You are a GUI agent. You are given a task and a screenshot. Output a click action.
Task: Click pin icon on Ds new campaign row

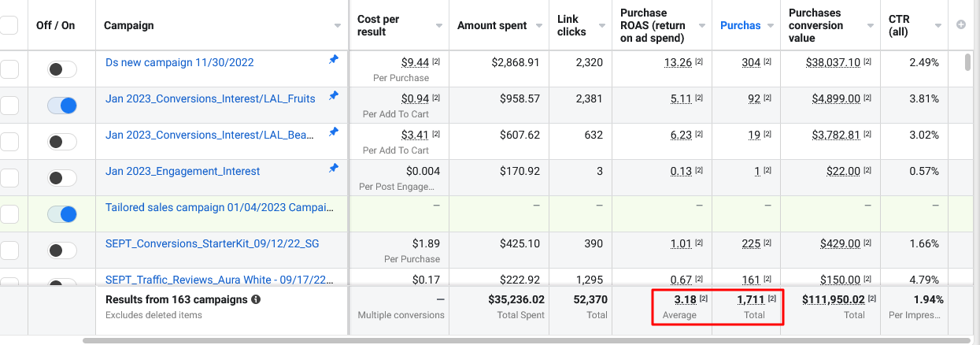tap(334, 60)
